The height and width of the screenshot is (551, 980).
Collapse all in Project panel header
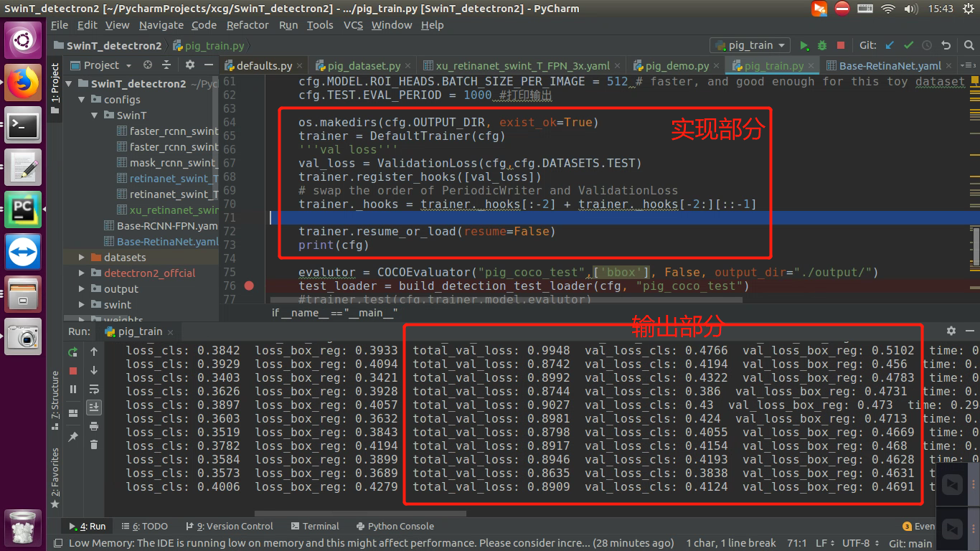coord(166,65)
